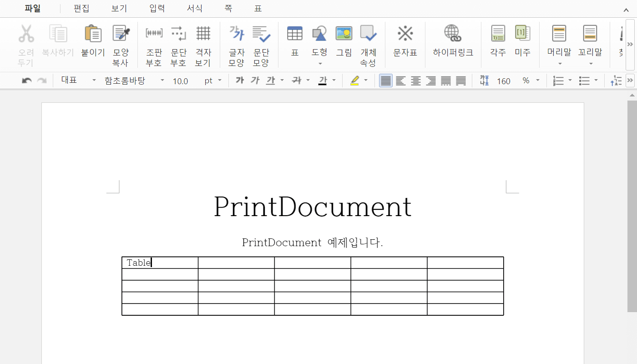Toggle bold character formatting

240,80
